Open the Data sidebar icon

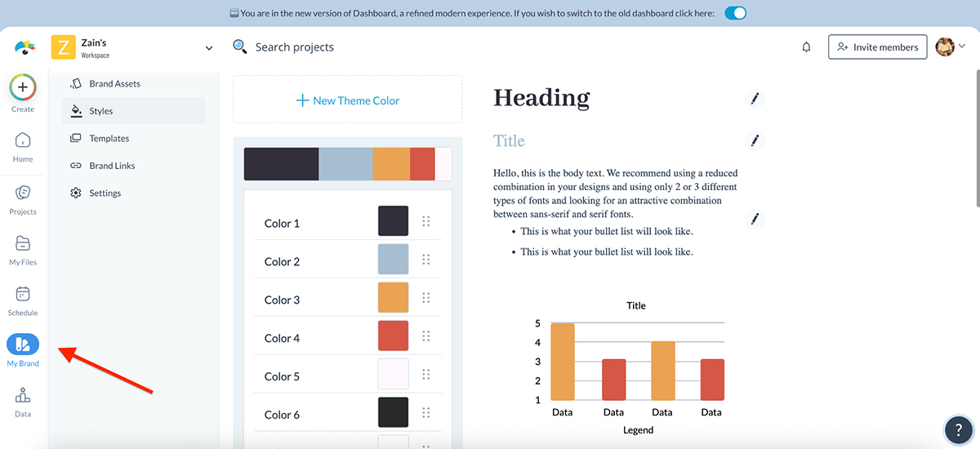(x=23, y=396)
